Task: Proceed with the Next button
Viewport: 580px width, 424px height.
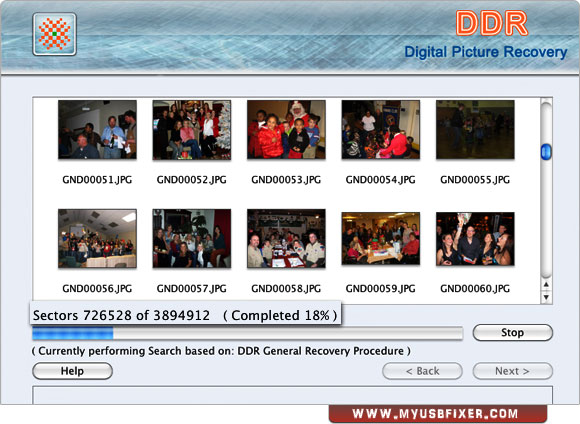Action: coord(513,371)
